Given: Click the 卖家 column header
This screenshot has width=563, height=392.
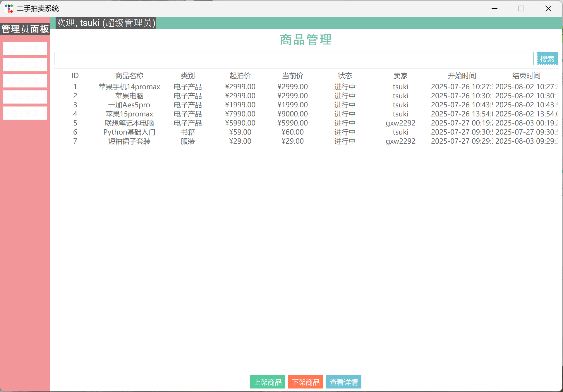Looking at the screenshot, I should click(401, 76).
